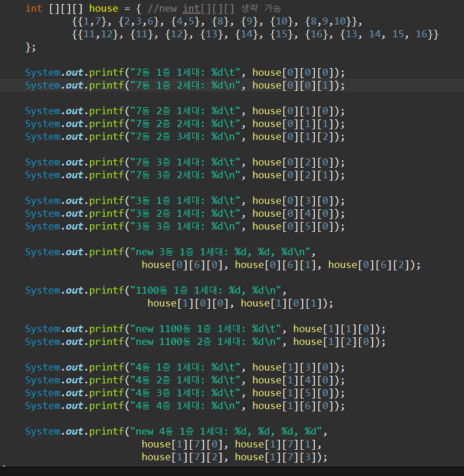The height and width of the screenshot is (476, 464).
Task: Click the array row starting with {{11,12}
Action: 255,34
